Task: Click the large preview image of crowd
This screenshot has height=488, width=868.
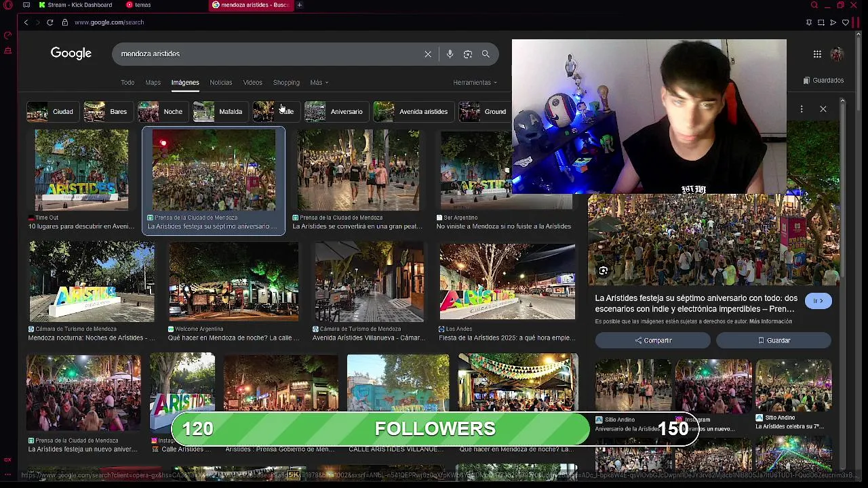Action: click(x=713, y=240)
